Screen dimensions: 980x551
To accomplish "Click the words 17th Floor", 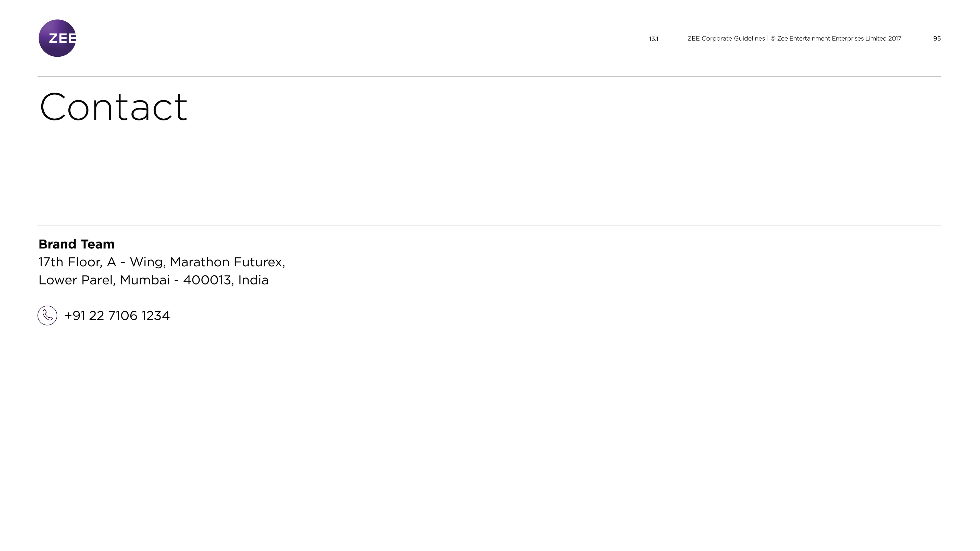I will point(70,262).
